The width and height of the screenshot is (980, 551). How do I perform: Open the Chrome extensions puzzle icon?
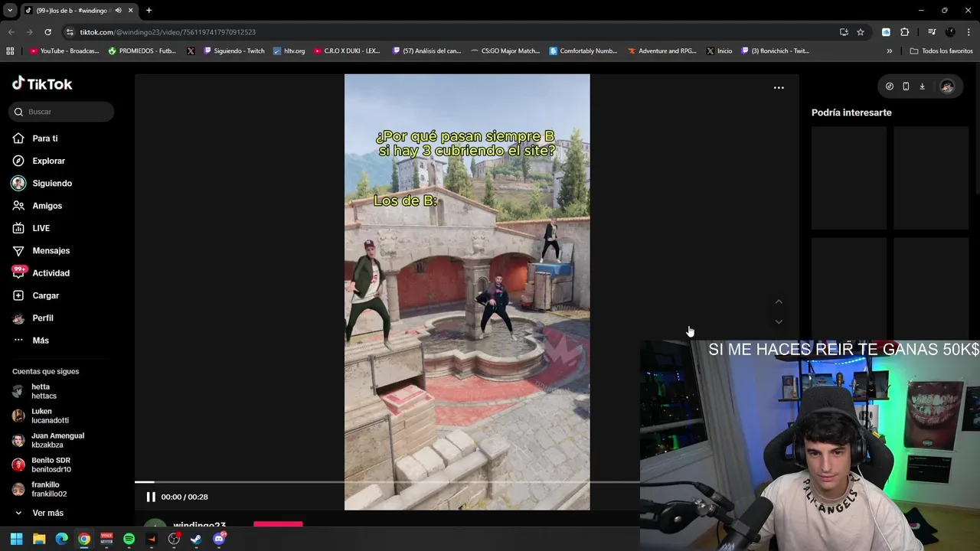[904, 32]
